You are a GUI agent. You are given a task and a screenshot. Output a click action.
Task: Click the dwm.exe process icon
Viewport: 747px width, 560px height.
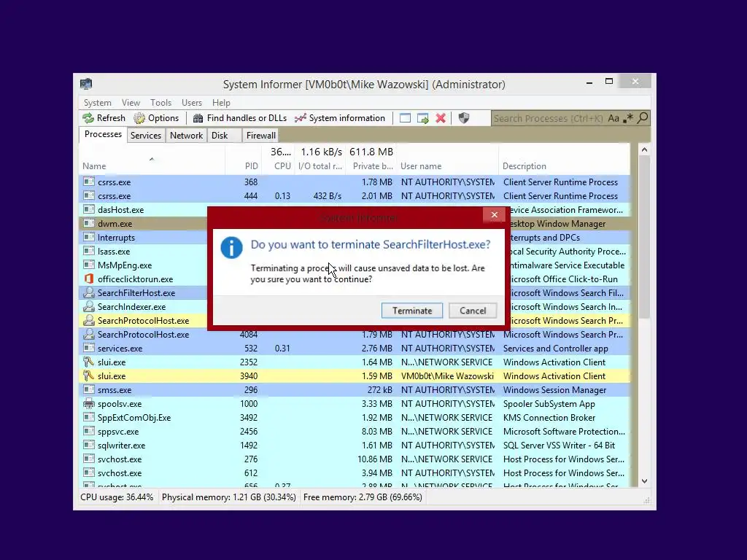(x=88, y=223)
